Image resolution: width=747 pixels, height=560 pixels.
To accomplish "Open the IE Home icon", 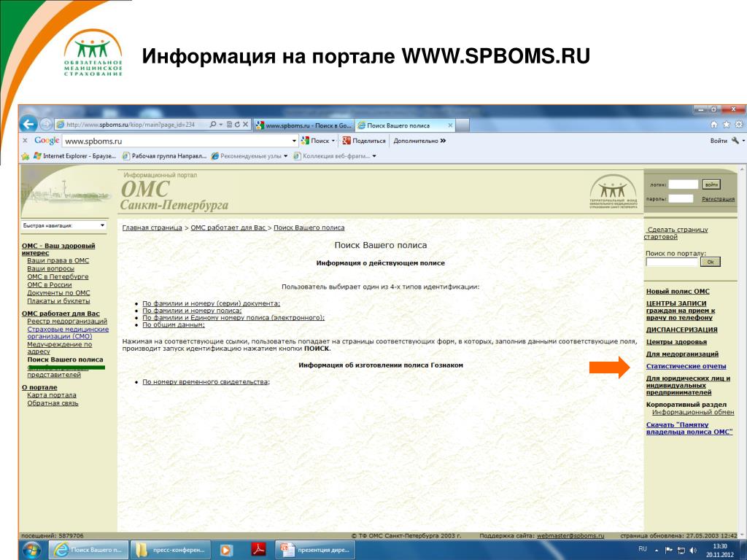I will [713, 125].
